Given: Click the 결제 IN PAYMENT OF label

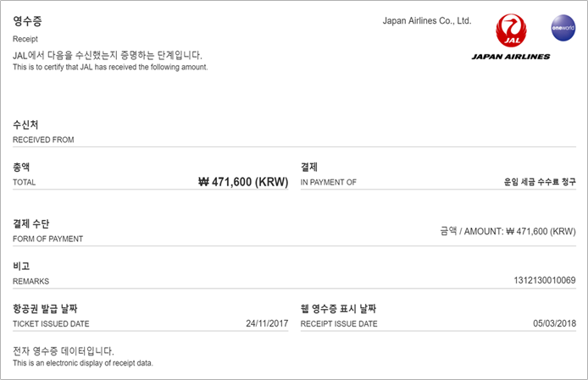Looking at the screenshot, I should (309, 168).
